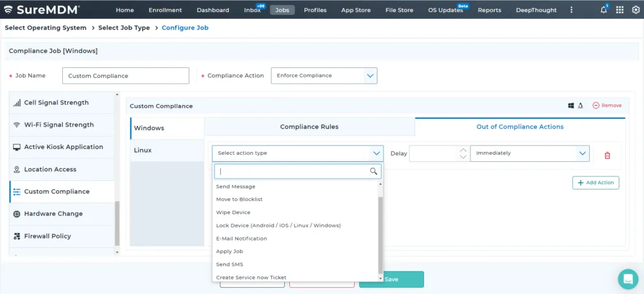Click the Save button
Image resolution: width=644 pixels, height=294 pixels.
391,279
